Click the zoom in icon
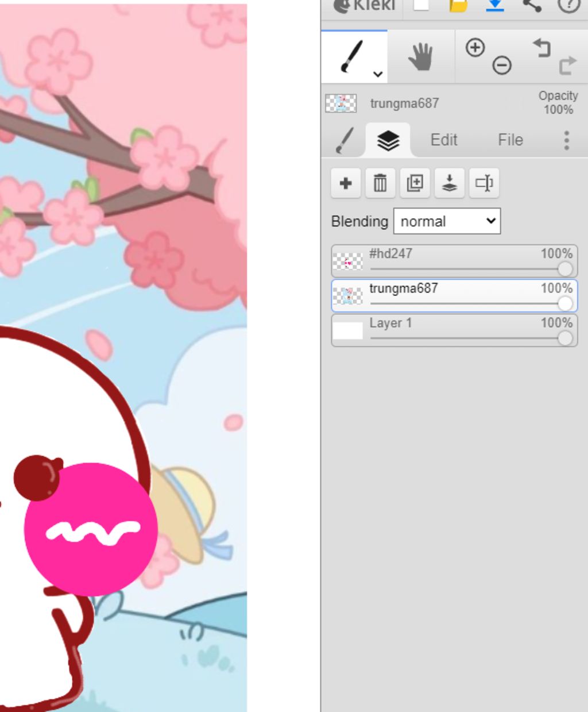The width and height of the screenshot is (588, 712). click(475, 48)
